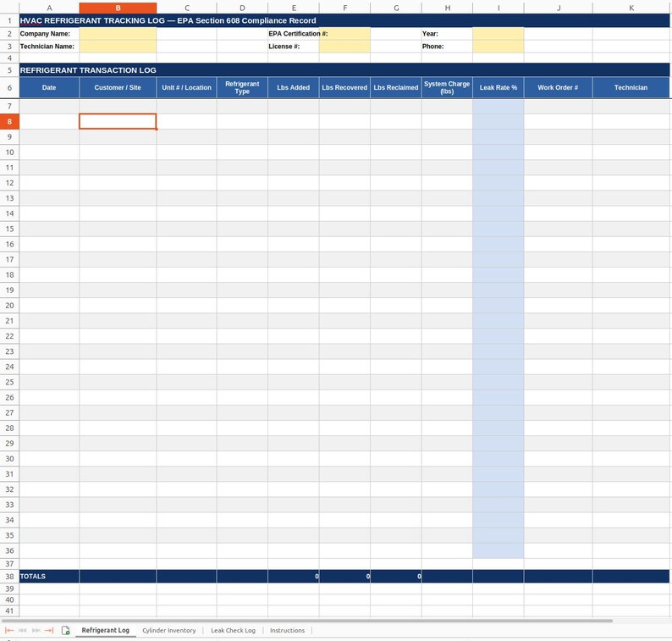Image resolution: width=672 pixels, height=641 pixels.
Task: Select column B header
Action: point(118,8)
